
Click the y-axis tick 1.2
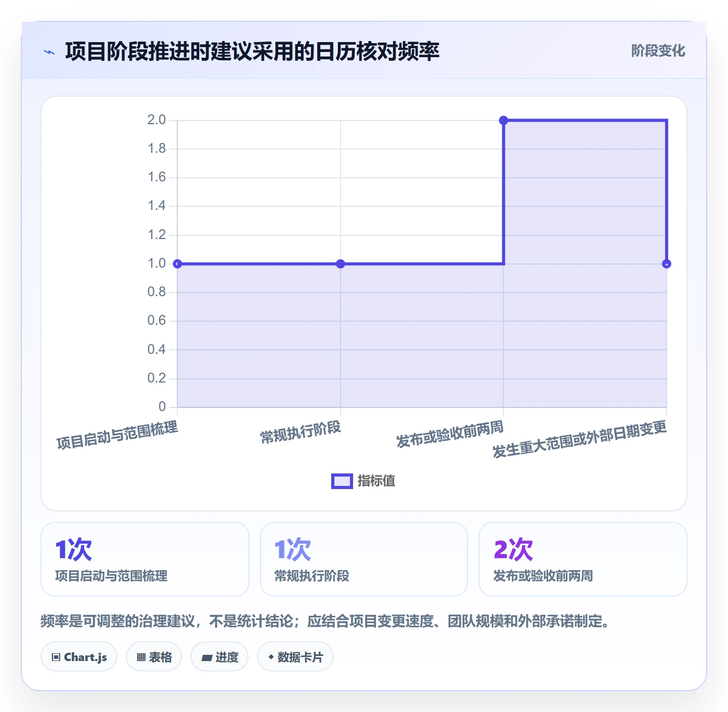click(x=157, y=235)
